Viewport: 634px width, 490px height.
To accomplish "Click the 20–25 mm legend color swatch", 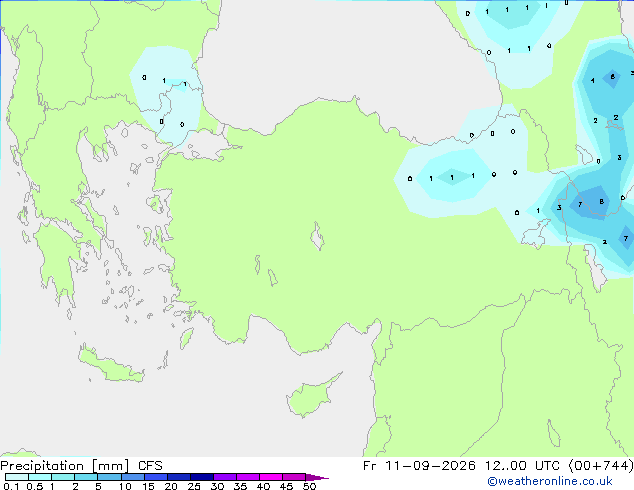I will click(x=178, y=477).
